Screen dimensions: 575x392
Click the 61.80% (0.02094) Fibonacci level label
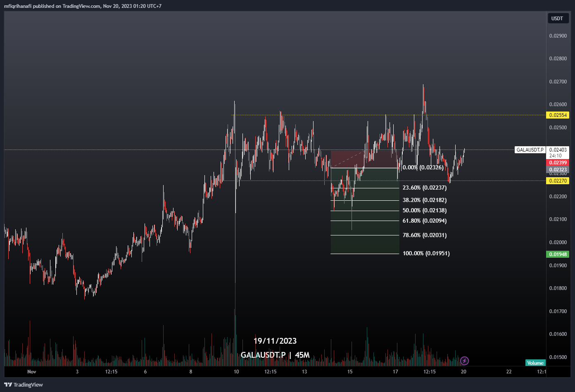pos(425,221)
